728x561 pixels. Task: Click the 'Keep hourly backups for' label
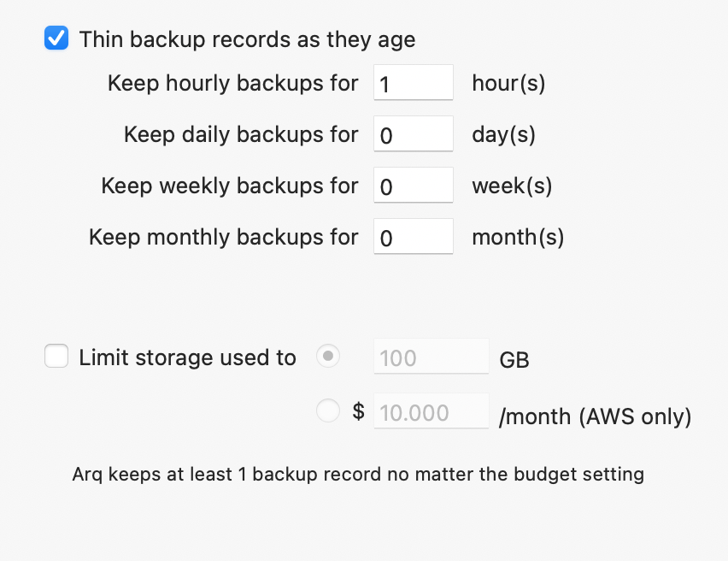coord(232,83)
